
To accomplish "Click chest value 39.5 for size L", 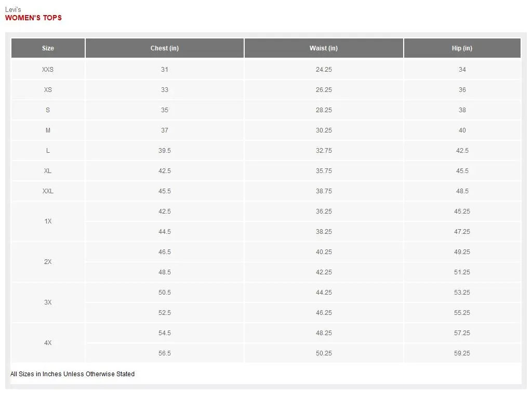I will coord(165,151).
